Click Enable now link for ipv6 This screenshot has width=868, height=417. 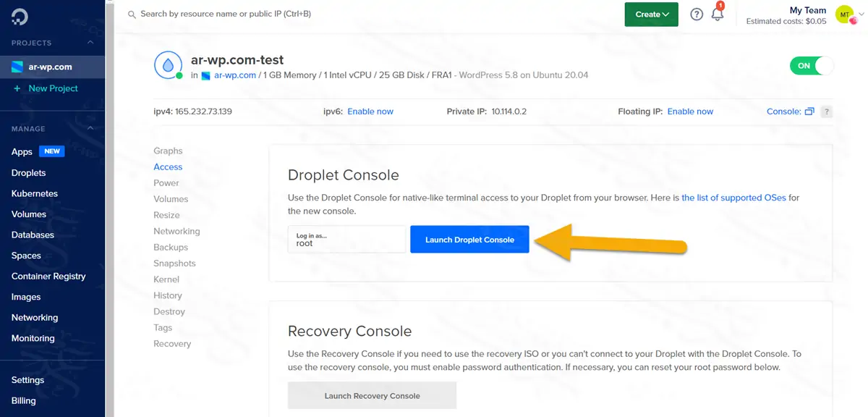370,111
